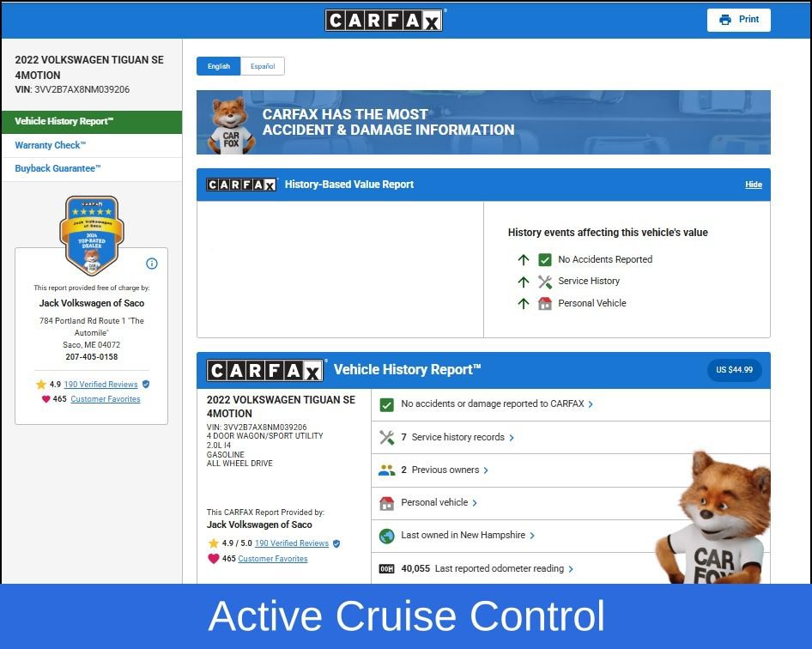Switch language to Español
Viewport: 812px width, 649px height.
coord(263,66)
